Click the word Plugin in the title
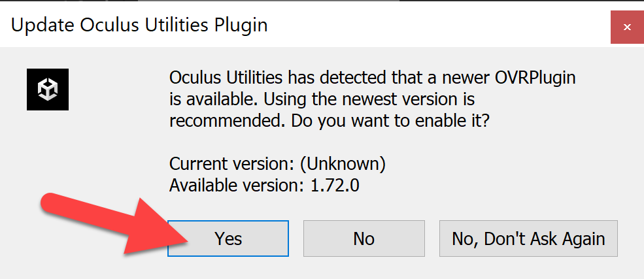This screenshot has height=279, width=644. (x=241, y=26)
